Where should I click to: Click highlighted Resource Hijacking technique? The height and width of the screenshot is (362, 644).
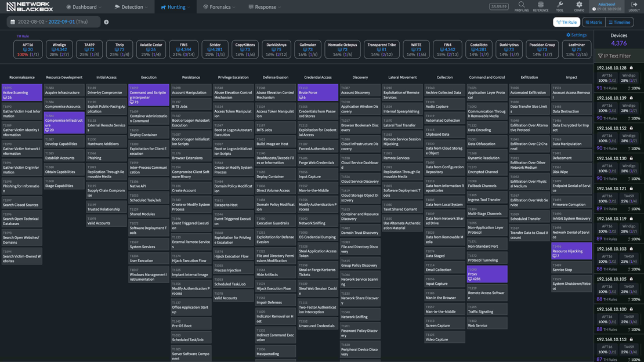(x=571, y=251)
